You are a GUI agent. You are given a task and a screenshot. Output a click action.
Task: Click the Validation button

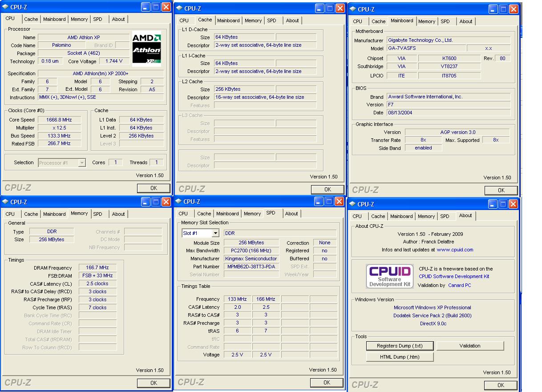point(470,346)
